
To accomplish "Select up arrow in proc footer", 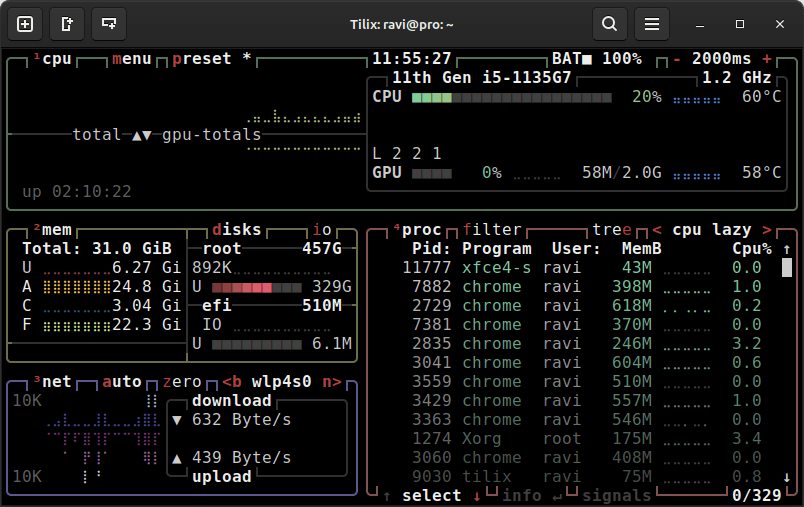I will [x=387, y=496].
